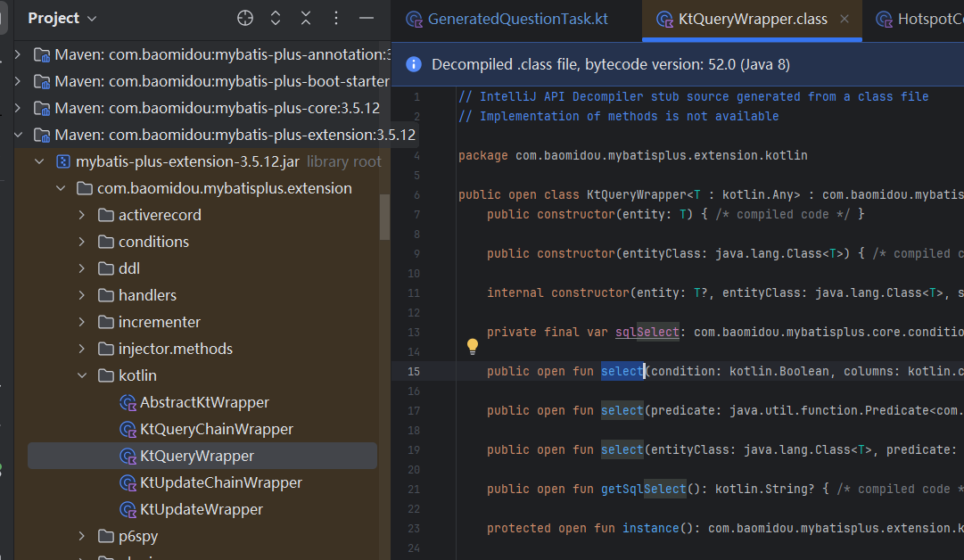Collapse the kotlin folder
The height and width of the screenshot is (560, 964).
pyautogui.click(x=82, y=375)
